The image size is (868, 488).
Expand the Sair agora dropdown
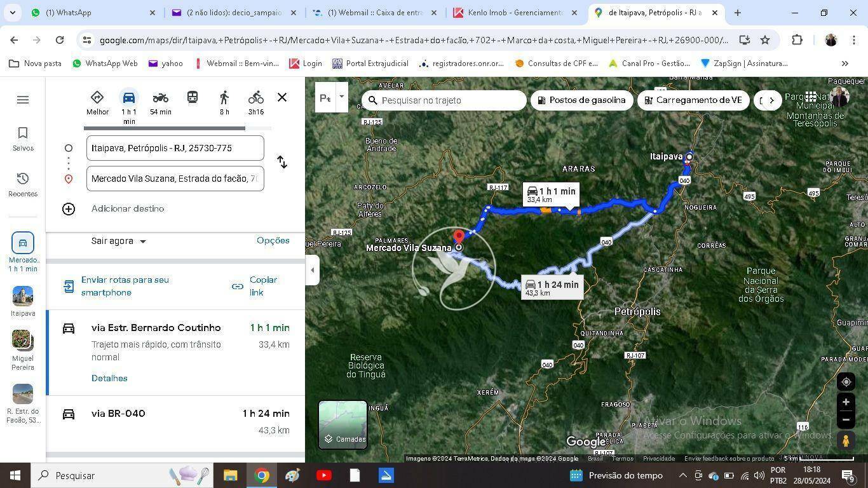click(x=119, y=241)
